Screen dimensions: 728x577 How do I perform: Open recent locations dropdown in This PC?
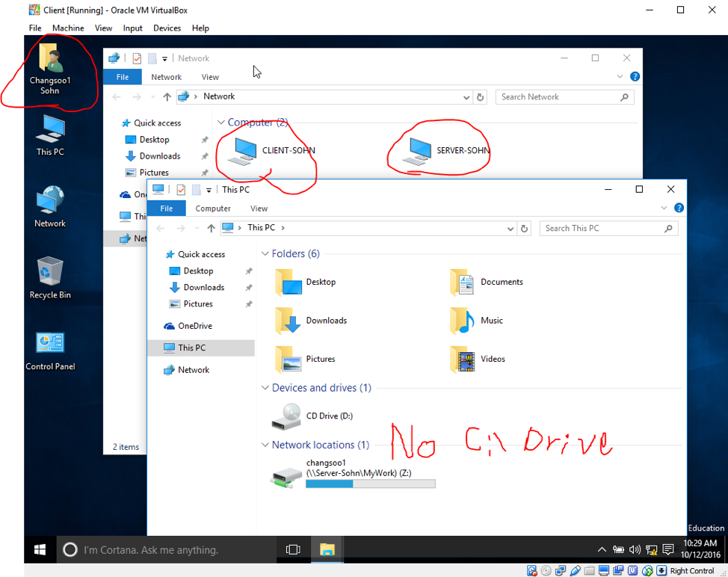tap(197, 229)
